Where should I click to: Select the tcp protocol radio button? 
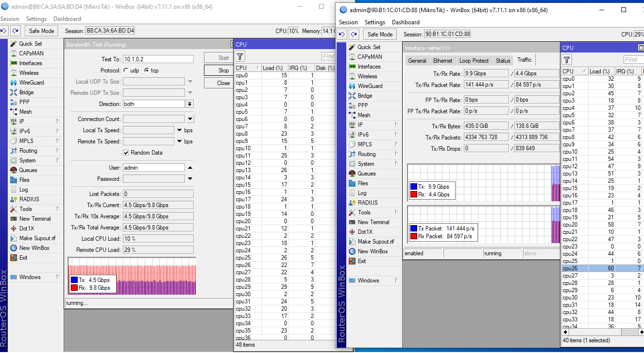click(x=147, y=71)
